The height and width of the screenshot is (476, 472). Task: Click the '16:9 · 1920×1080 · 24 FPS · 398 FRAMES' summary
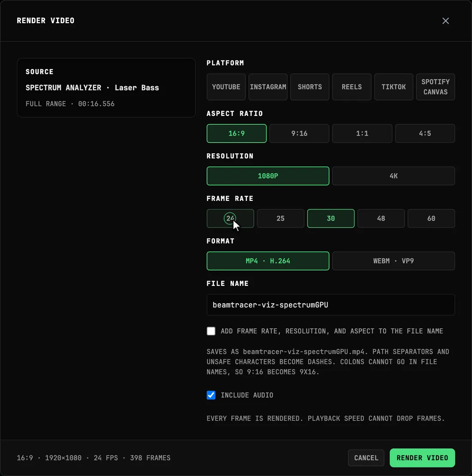94,458
